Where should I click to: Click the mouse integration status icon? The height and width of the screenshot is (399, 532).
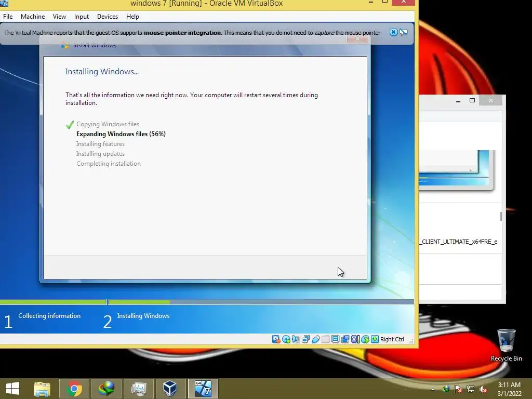[365, 339]
